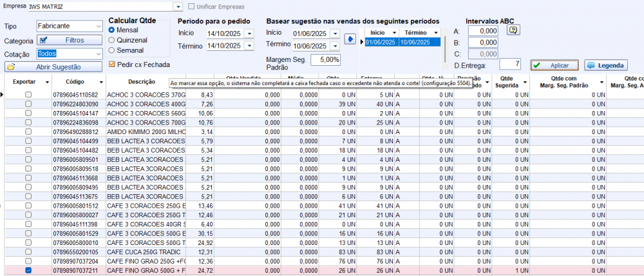Click the Legenda button
The width and height of the screenshot is (644, 276).
[605, 66]
